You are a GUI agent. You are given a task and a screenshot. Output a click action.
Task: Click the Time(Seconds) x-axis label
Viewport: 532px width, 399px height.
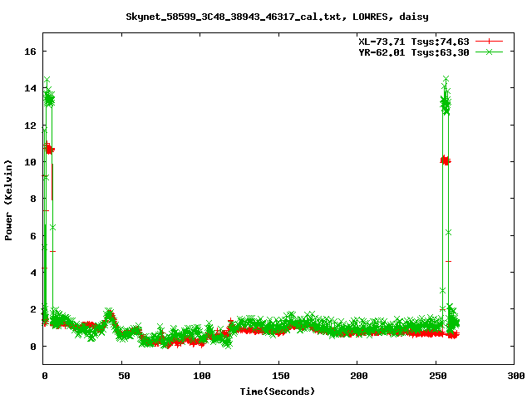coord(278,391)
